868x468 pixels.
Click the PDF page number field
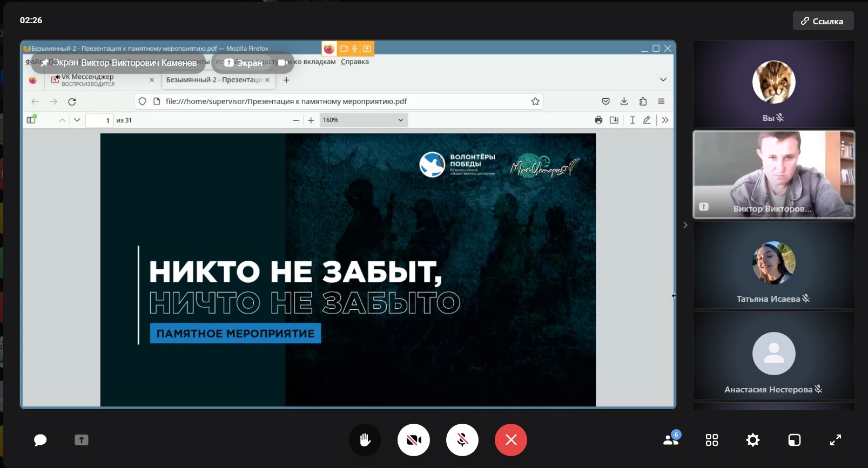[99, 120]
